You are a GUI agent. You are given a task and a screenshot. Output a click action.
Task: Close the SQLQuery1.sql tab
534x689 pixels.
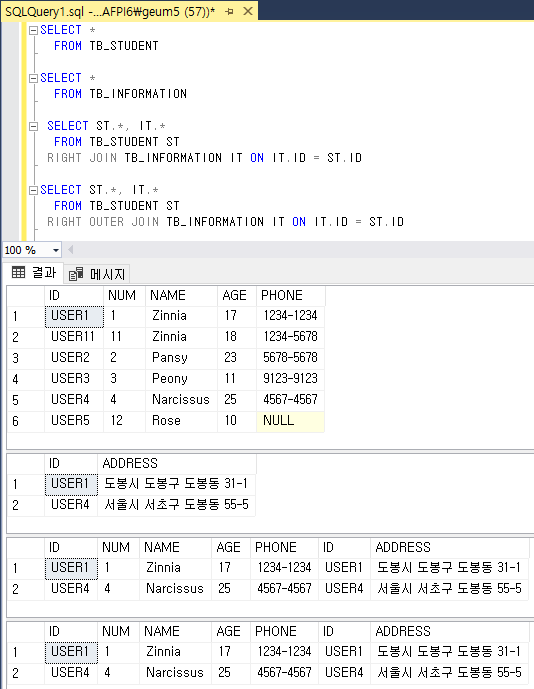[248, 11]
